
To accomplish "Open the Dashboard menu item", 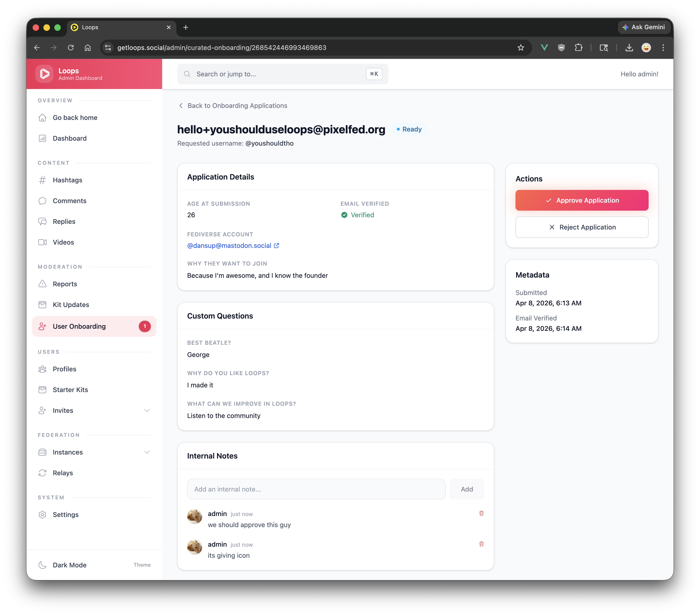I will pos(94,138).
